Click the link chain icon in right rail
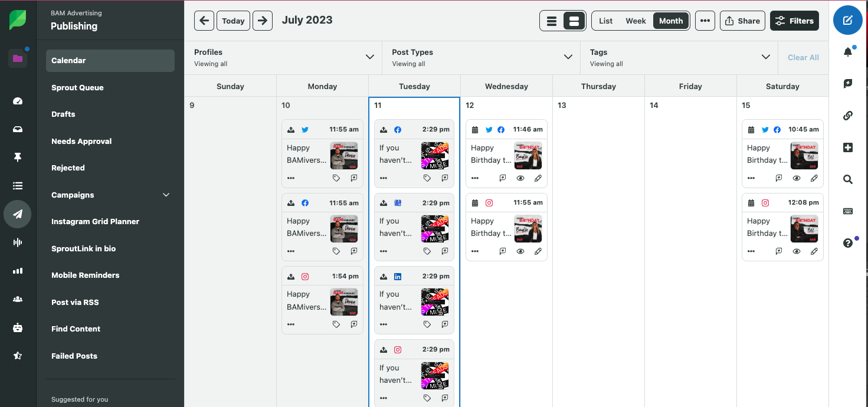Image resolution: width=868 pixels, height=407 pixels. (x=848, y=116)
